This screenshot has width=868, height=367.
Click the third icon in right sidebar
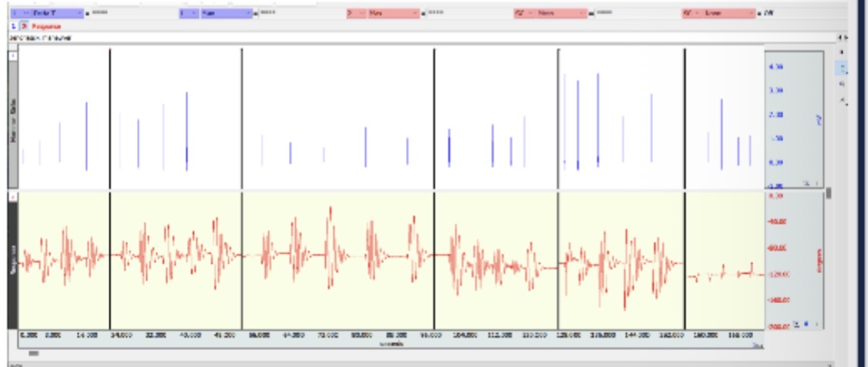pos(841,84)
